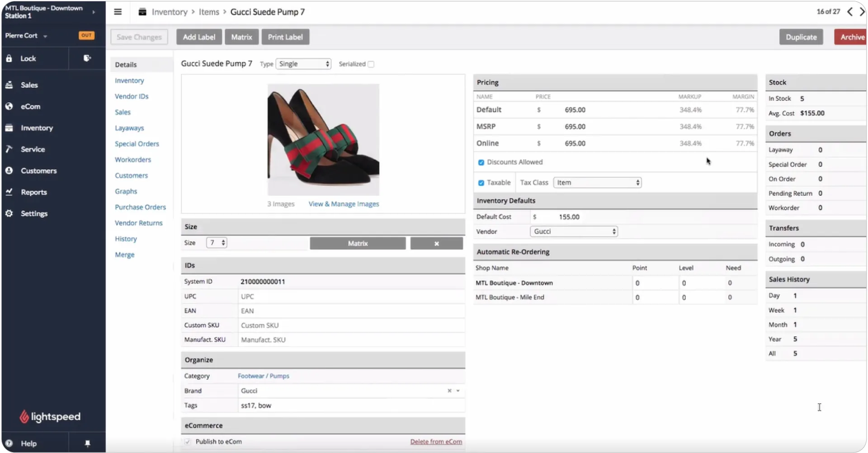The width and height of the screenshot is (868, 453).
Task: Click the MTL Boutique - Downtown reorder Point field
Action: (654, 283)
